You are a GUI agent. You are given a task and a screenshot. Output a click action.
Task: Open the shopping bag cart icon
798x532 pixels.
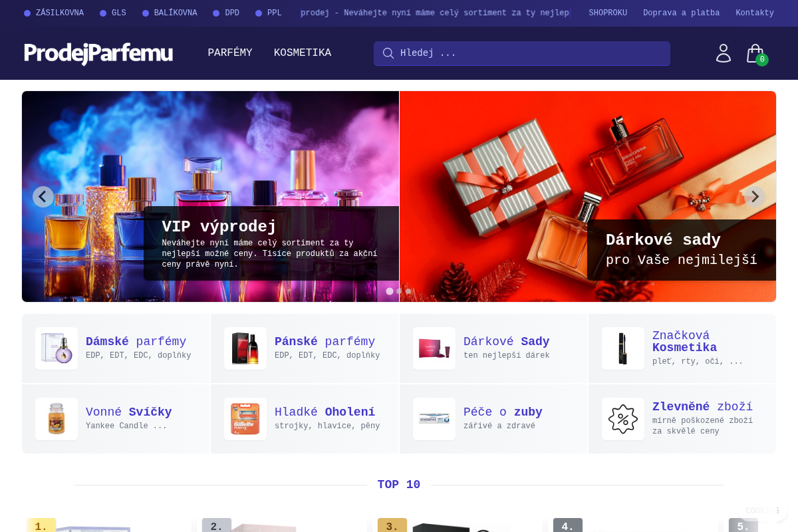(755, 54)
